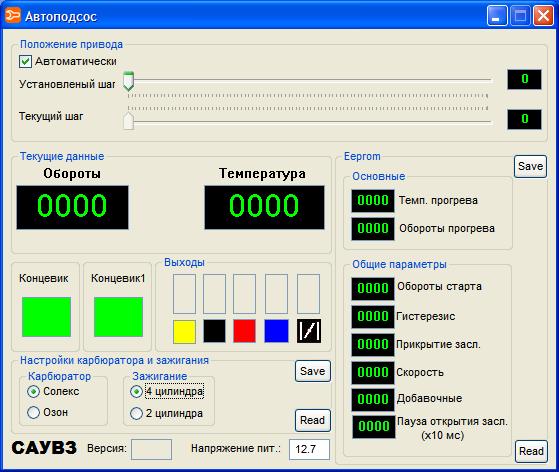Screen dimensions: 559x472
Task: Click the Темп. прогрева value display
Action: (373, 201)
